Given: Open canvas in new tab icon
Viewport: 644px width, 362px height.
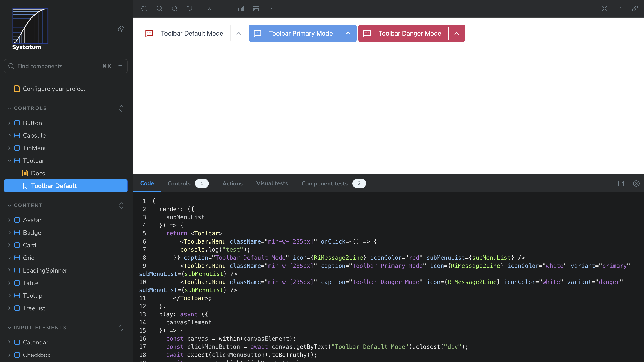Looking at the screenshot, I should pos(620,9).
